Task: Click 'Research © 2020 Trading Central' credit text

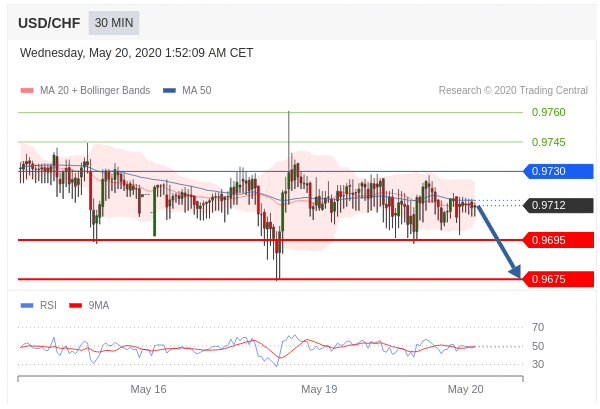Action: click(x=513, y=90)
